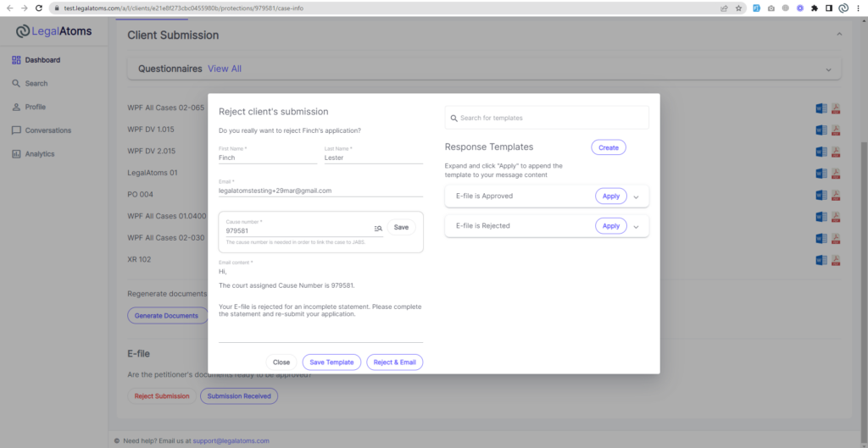Expand the E-file is Rejected template

[637, 226]
